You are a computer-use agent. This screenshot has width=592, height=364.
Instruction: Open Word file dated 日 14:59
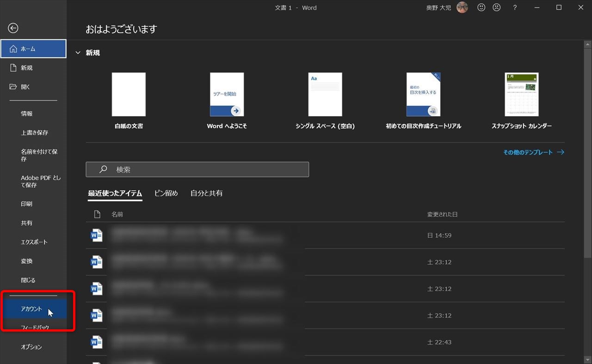click(325, 235)
